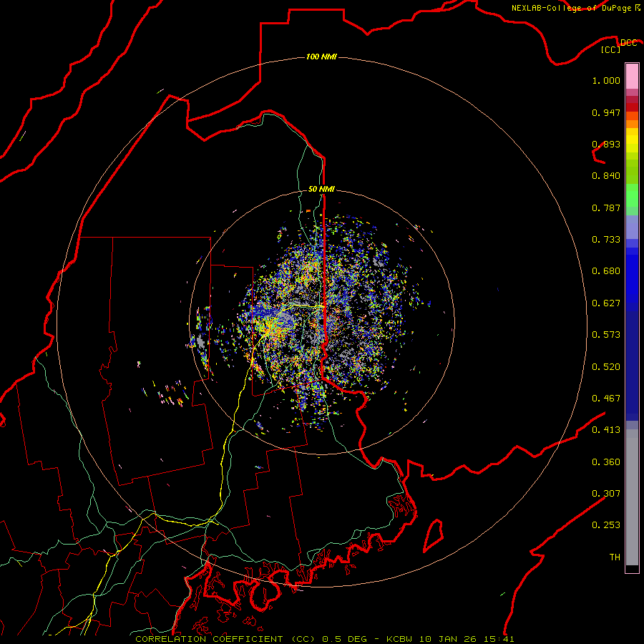Click the 0.787 color scale label
644x644 pixels.
tap(606, 208)
